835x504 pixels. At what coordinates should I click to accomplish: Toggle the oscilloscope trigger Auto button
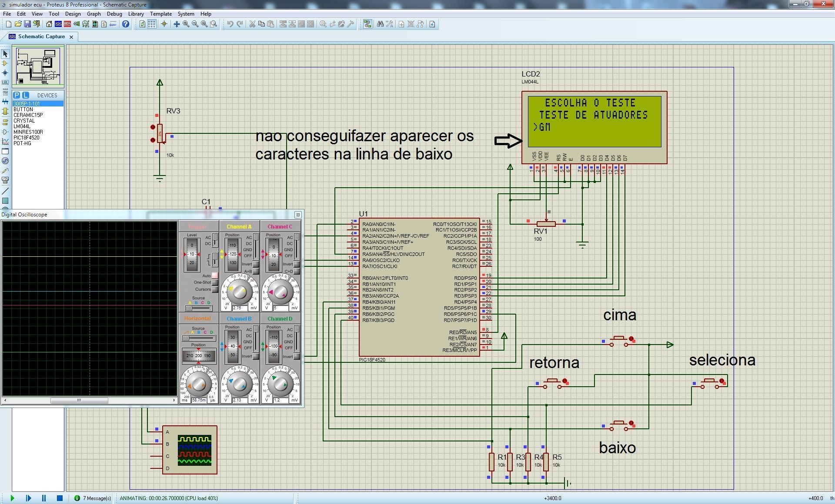click(215, 275)
